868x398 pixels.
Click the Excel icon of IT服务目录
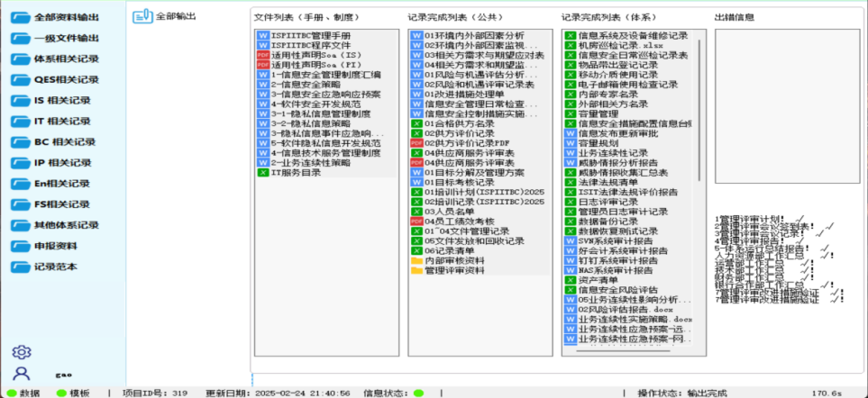(x=262, y=173)
